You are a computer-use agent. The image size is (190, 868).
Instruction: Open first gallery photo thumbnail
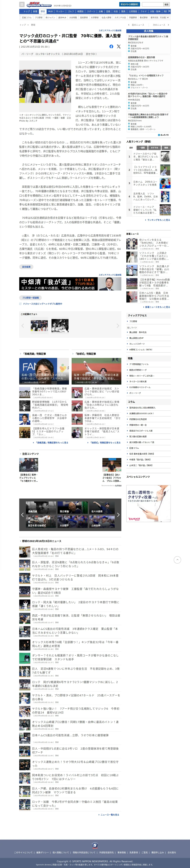(x=39, y=326)
